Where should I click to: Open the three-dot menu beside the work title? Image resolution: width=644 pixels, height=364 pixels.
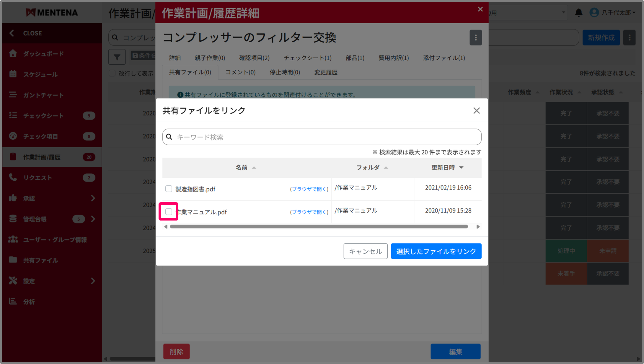click(475, 37)
